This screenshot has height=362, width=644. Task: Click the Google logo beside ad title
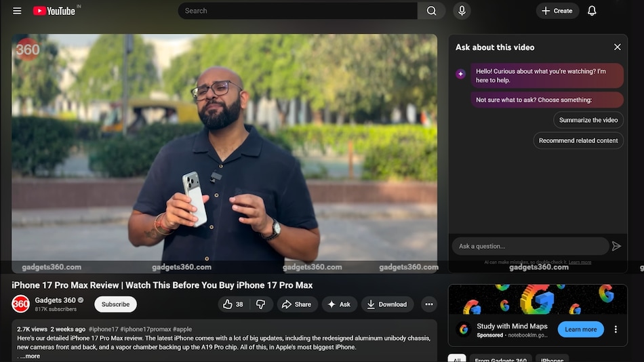click(464, 329)
